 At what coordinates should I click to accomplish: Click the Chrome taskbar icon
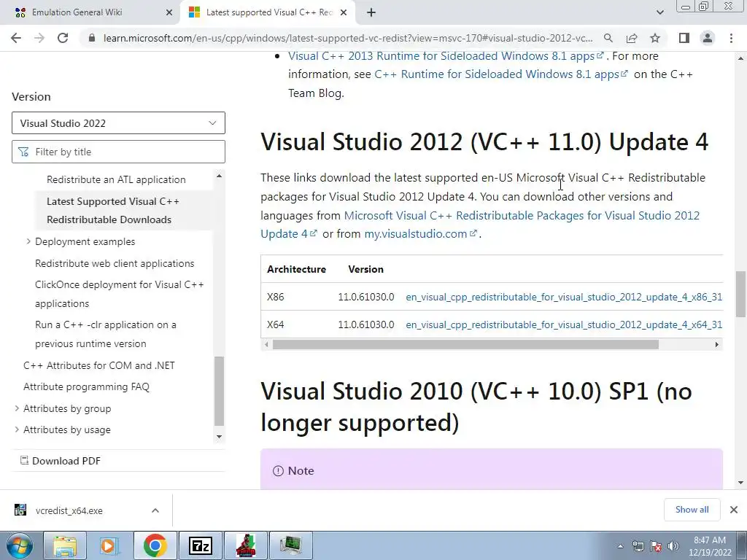pyautogui.click(x=155, y=545)
